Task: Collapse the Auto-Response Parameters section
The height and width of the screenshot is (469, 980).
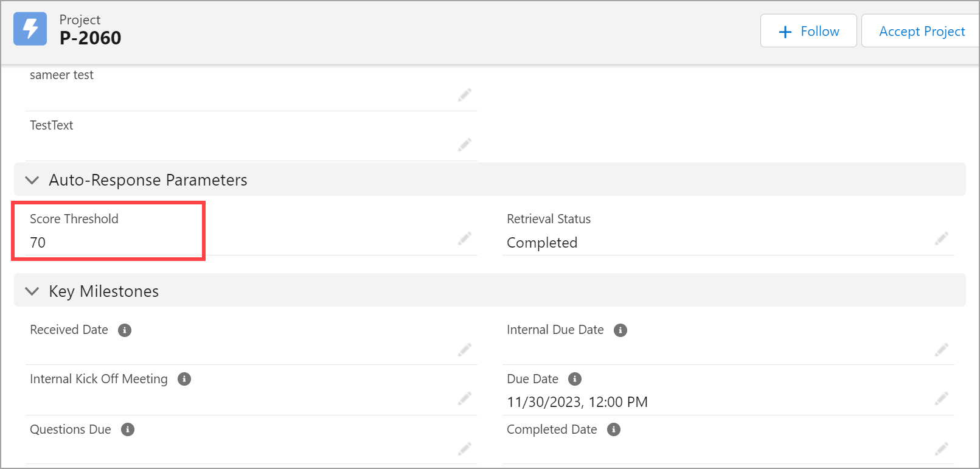Action: click(32, 180)
